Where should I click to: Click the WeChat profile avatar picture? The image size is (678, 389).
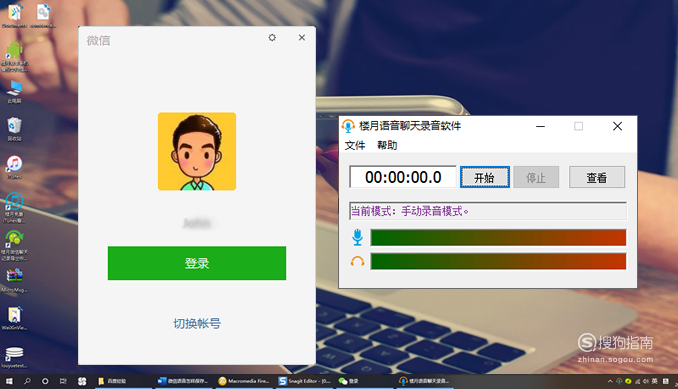coord(197,151)
